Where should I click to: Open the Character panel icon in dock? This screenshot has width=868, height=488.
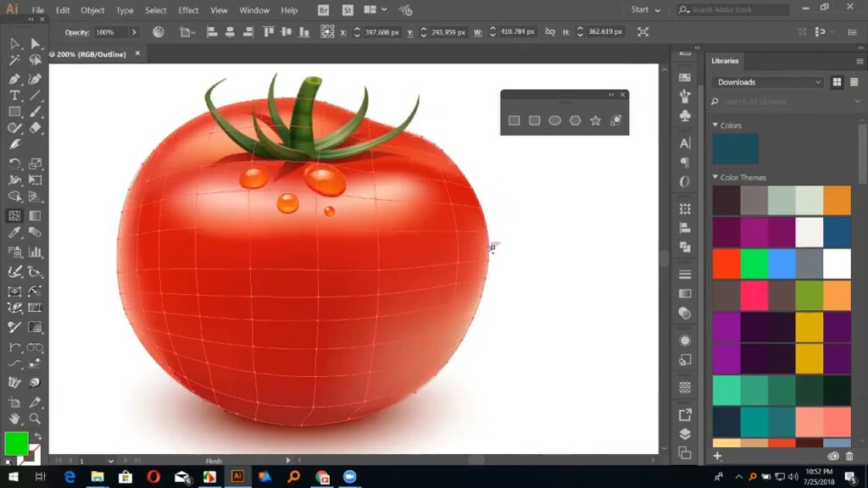685,143
